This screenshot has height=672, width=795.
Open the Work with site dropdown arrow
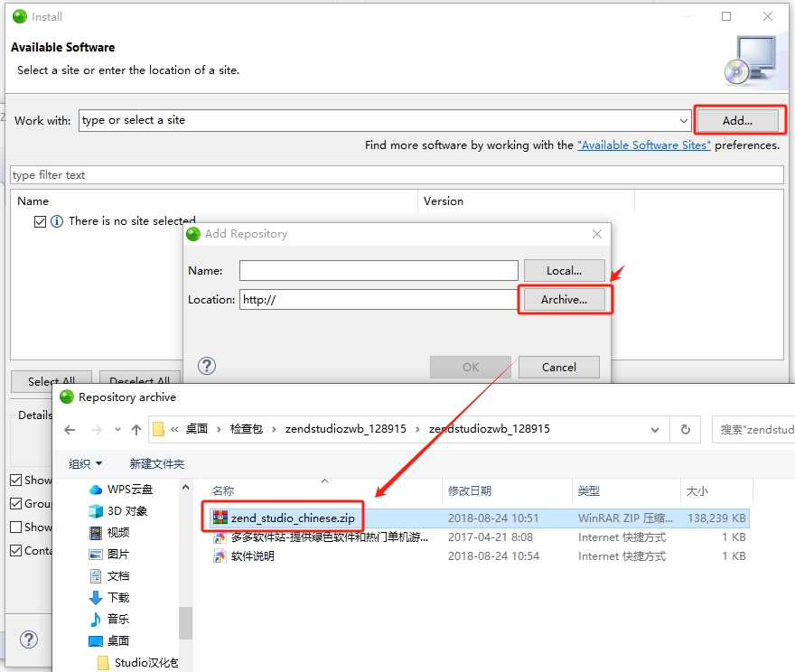pyautogui.click(x=684, y=121)
